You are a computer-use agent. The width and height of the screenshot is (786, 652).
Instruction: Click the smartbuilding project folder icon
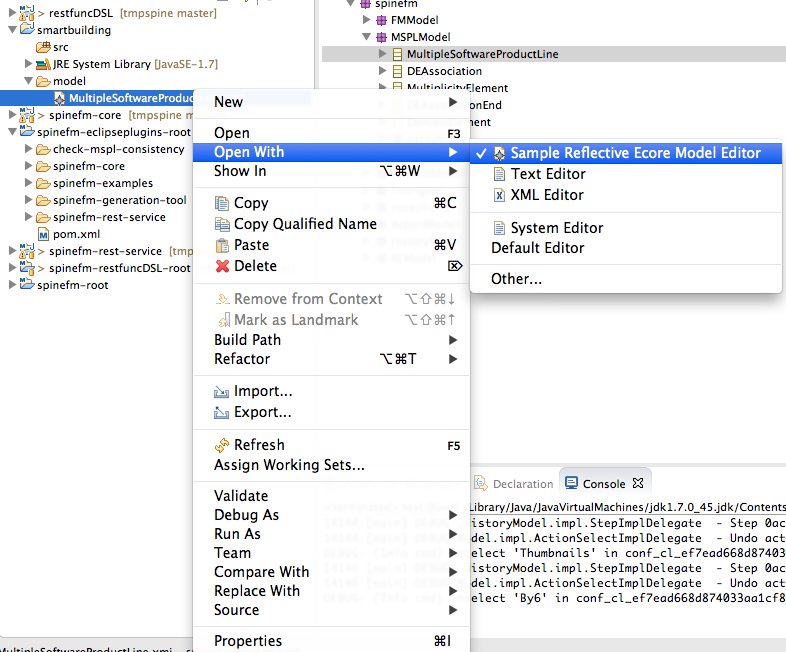27,29
